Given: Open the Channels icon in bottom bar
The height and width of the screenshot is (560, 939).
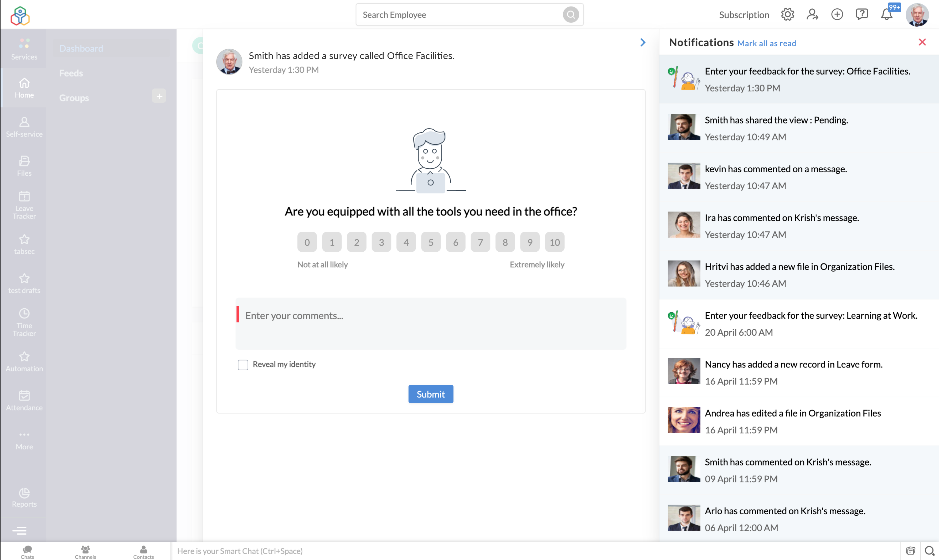Looking at the screenshot, I should pos(85,551).
